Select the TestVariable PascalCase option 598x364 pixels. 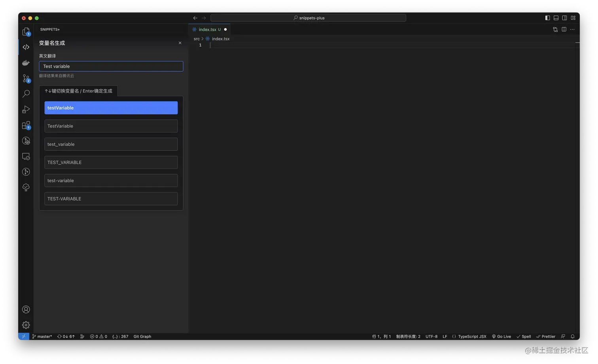pyautogui.click(x=111, y=126)
